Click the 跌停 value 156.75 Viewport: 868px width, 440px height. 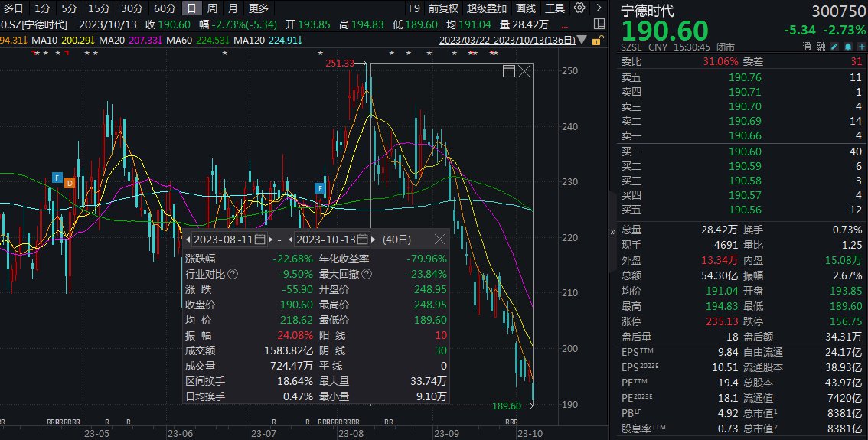[846, 321]
